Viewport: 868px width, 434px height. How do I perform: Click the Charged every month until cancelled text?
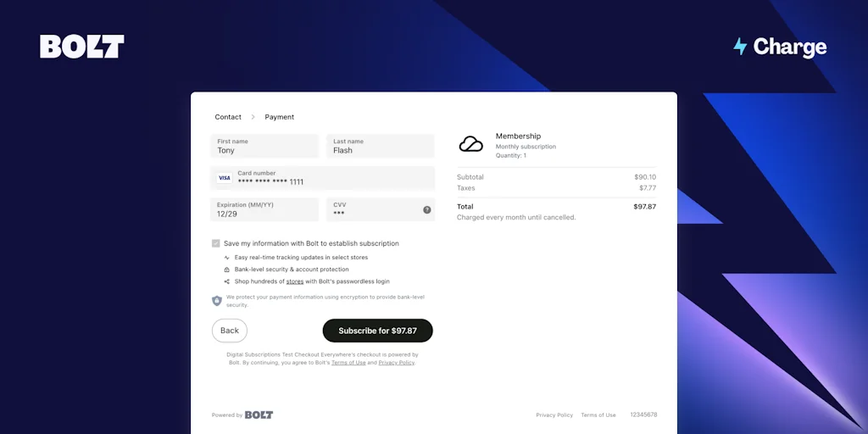[x=516, y=218]
